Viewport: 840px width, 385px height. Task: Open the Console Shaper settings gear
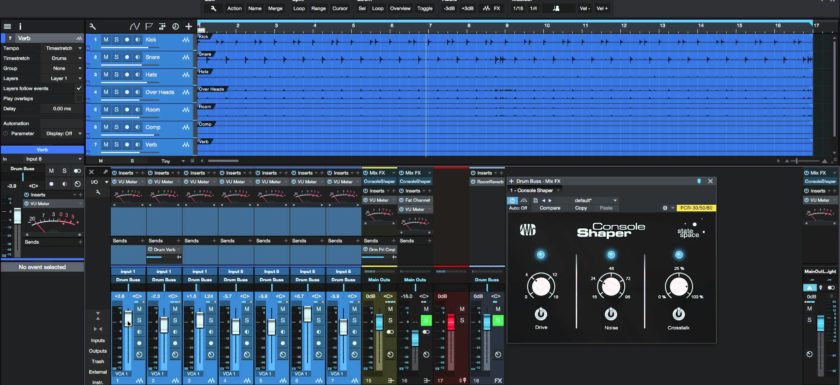(x=665, y=208)
